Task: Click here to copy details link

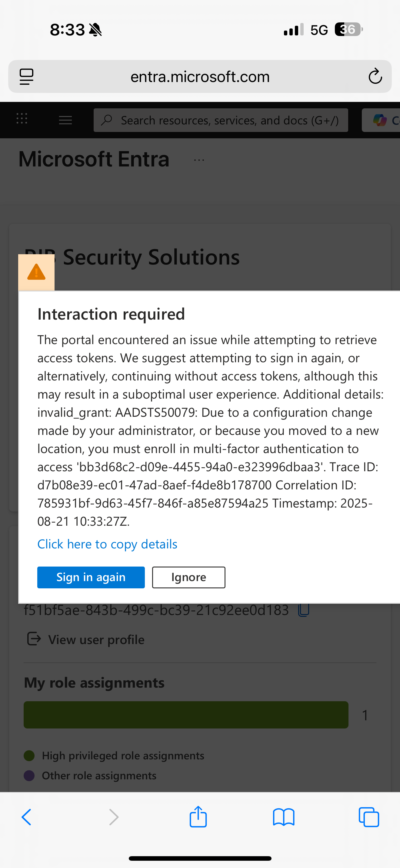Action: (x=107, y=544)
